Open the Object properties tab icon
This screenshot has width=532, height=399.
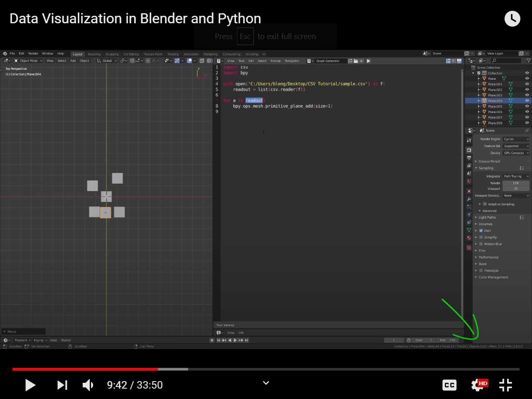469,191
